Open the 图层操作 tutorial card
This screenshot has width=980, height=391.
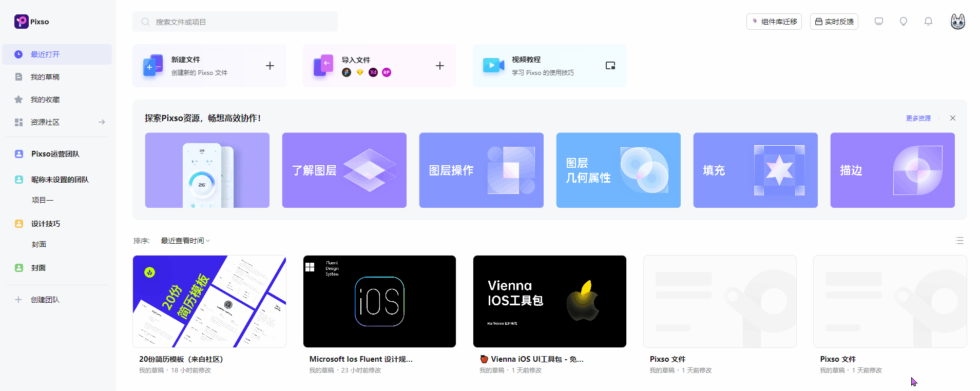pyautogui.click(x=482, y=170)
